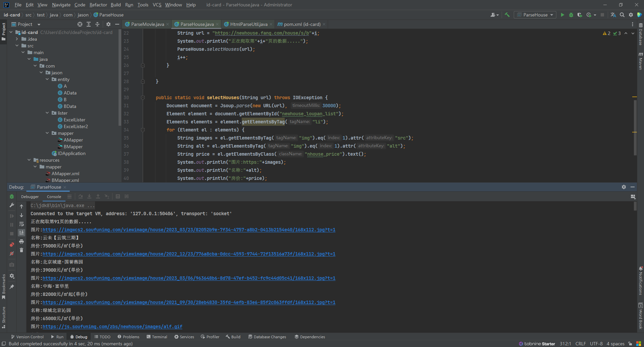Click the View Breakpoints red circles icon
This screenshot has height=347, width=644.
12,245
